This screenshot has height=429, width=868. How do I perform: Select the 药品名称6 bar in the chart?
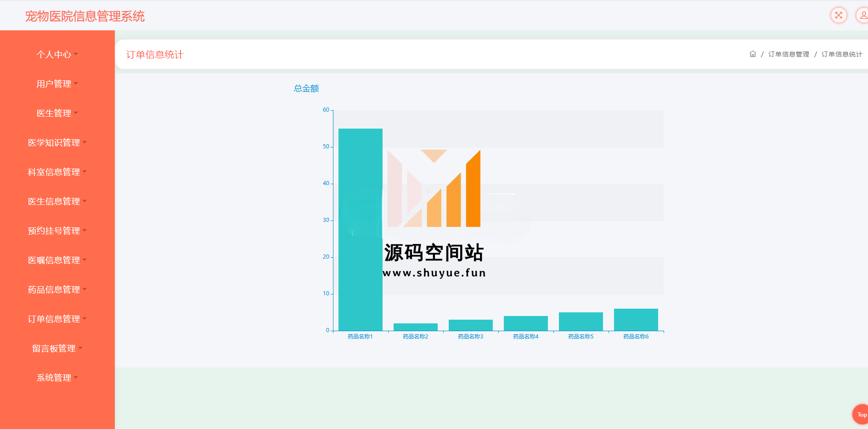tap(636, 320)
